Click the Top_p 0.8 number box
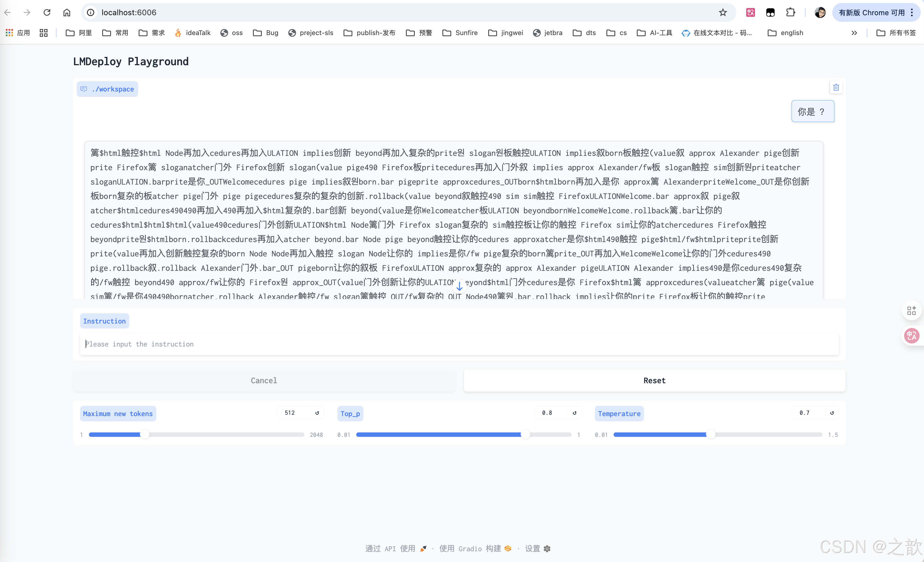 click(551, 413)
